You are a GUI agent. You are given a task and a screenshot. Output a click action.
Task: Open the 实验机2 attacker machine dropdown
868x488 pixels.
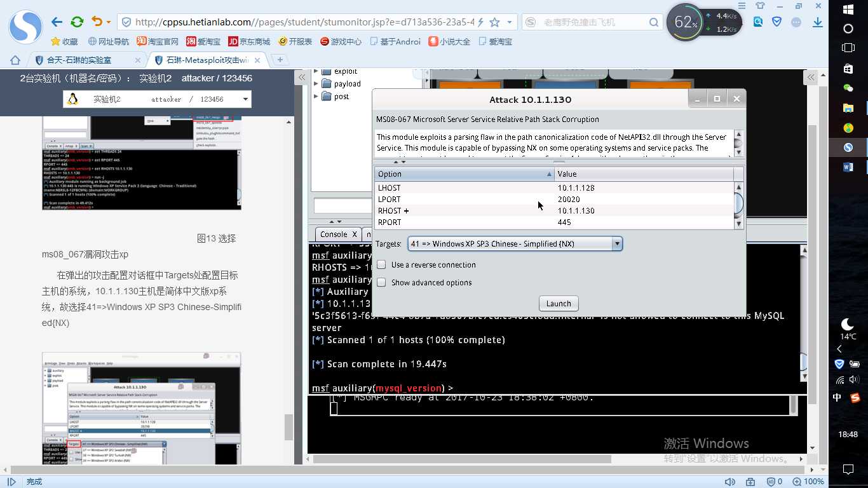(x=157, y=99)
